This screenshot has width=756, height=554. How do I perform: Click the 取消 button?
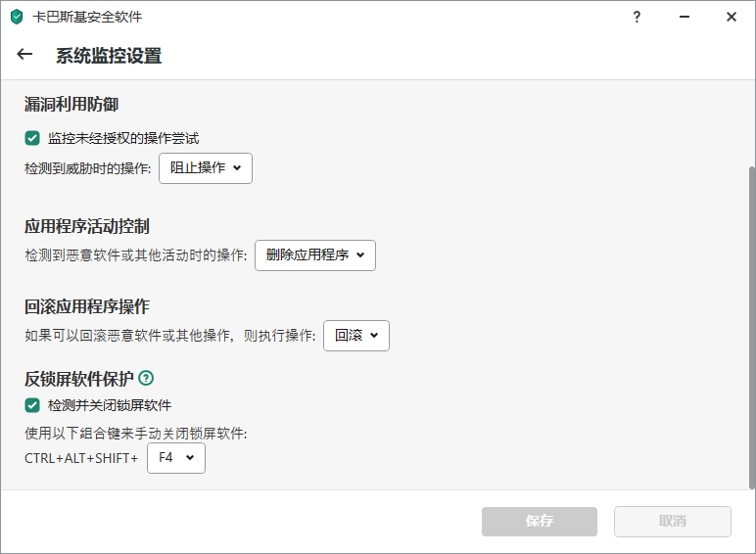672,522
